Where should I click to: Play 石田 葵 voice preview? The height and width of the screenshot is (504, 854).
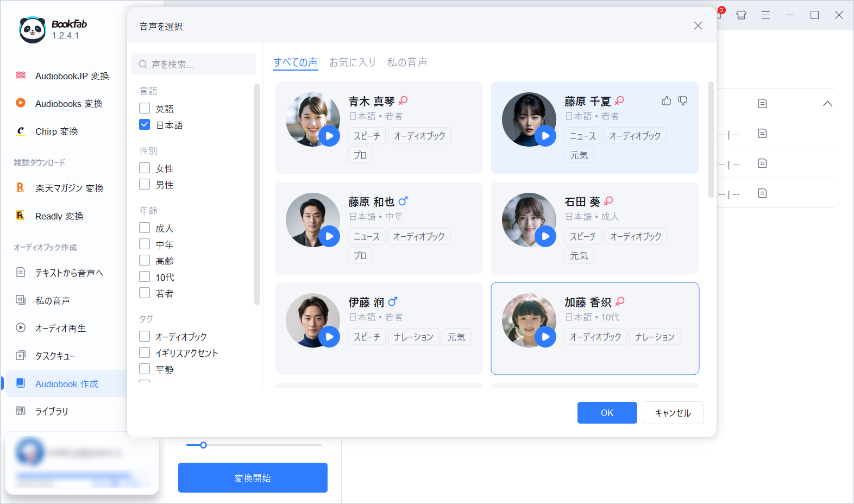point(545,236)
